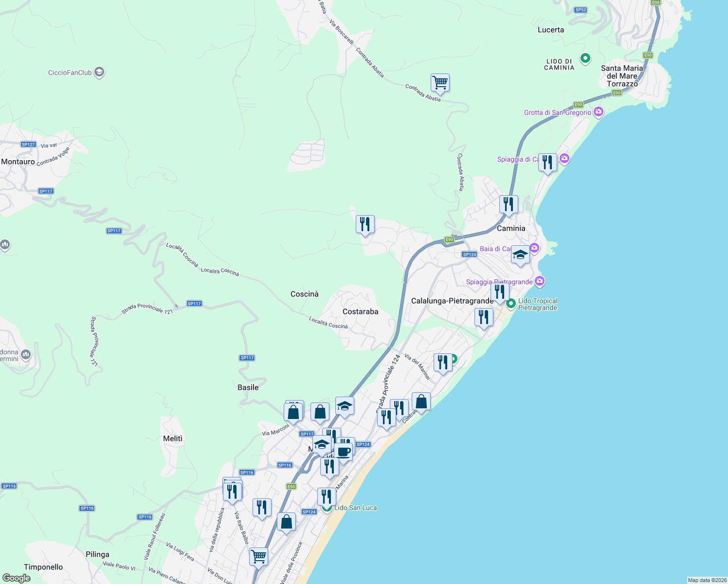Open the shopping cart marker on Contrada Abatia

[x=440, y=83]
